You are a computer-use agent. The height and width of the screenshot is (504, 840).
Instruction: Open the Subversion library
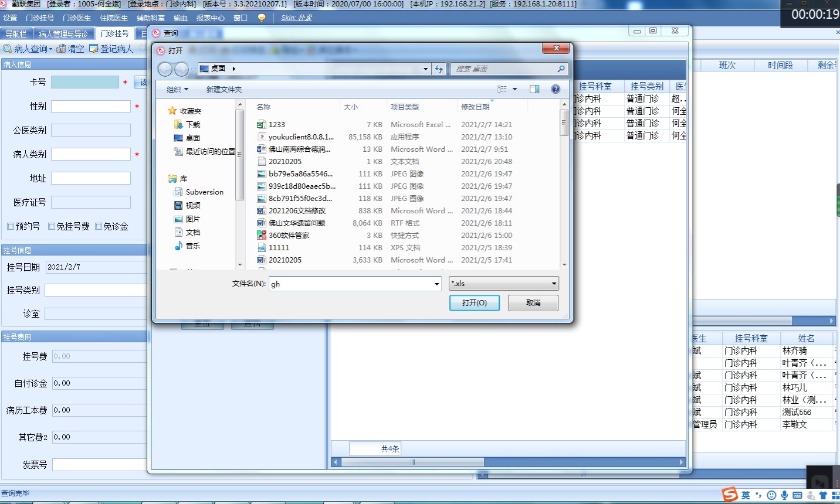tap(199, 192)
